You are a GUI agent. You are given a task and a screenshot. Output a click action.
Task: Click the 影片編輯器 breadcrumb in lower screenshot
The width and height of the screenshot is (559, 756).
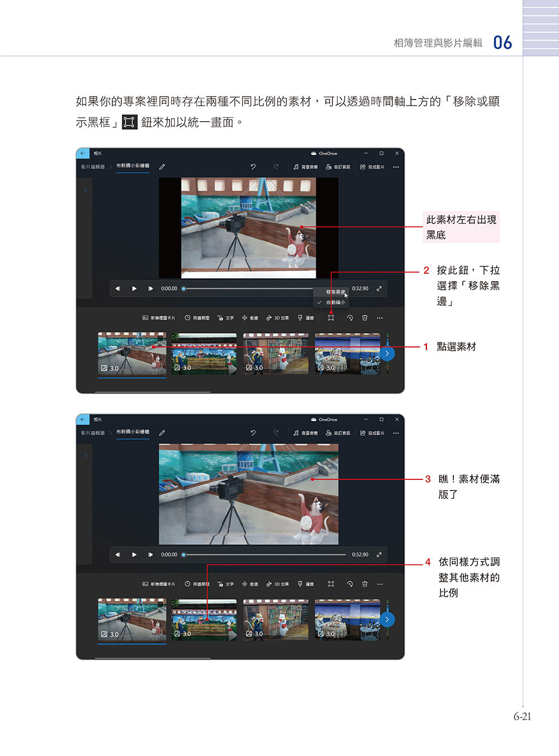pyautogui.click(x=93, y=432)
